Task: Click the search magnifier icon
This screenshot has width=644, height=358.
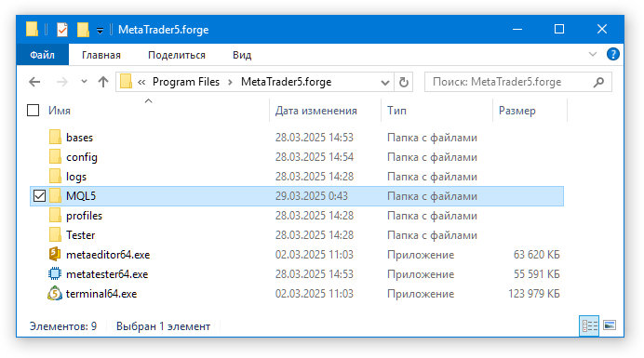Action: (598, 82)
